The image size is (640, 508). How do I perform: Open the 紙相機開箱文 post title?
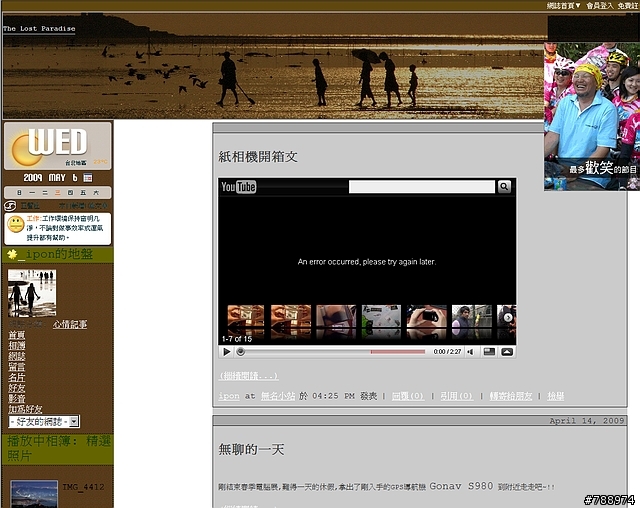258,157
